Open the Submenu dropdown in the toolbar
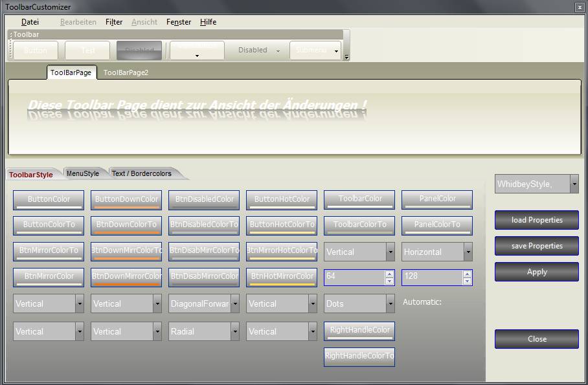588x385 pixels. (x=315, y=50)
